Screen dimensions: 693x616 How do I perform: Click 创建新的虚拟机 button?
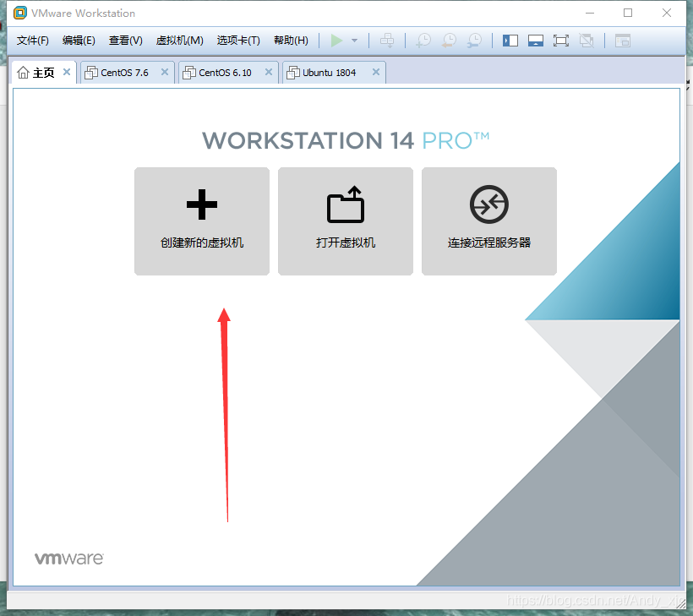(x=202, y=221)
